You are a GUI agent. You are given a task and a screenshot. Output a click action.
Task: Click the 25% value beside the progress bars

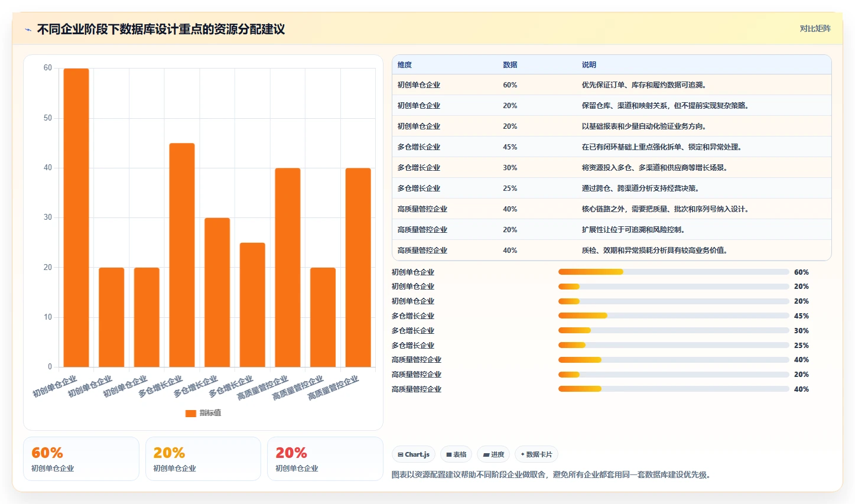click(x=801, y=346)
